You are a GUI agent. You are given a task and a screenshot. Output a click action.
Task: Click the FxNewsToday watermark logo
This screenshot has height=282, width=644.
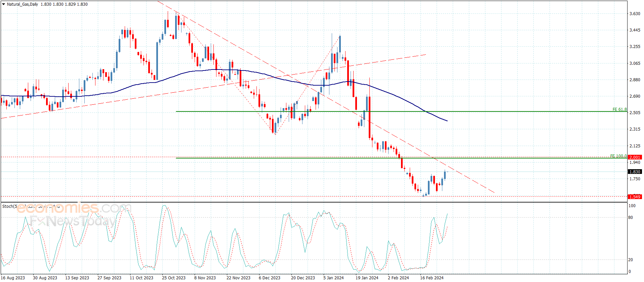click(x=73, y=221)
